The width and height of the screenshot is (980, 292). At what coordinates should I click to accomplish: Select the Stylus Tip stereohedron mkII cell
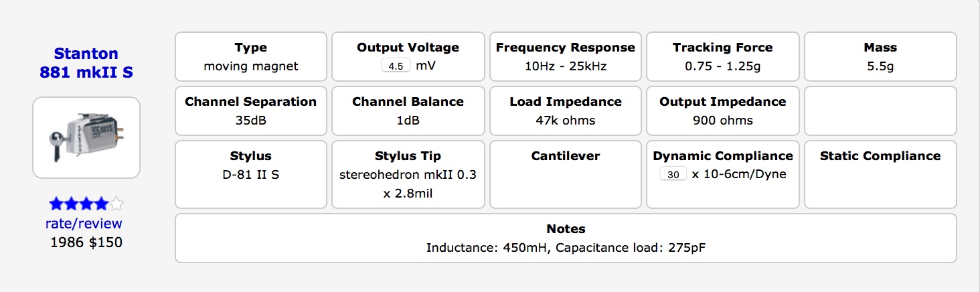pos(408,174)
